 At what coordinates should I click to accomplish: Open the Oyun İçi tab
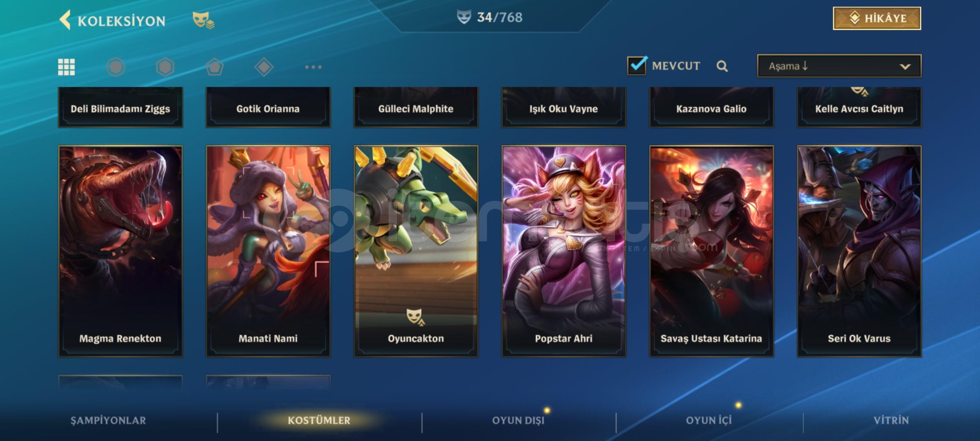709,421
